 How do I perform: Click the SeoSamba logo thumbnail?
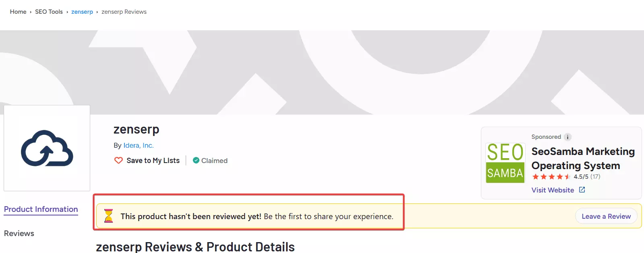(505, 163)
